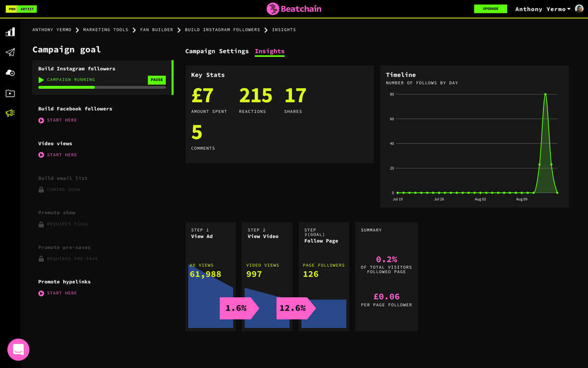Viewport: 588px width, 368px height.
Task: Select the Build Instagram followers campaign goal
Action: pos(103,78)
